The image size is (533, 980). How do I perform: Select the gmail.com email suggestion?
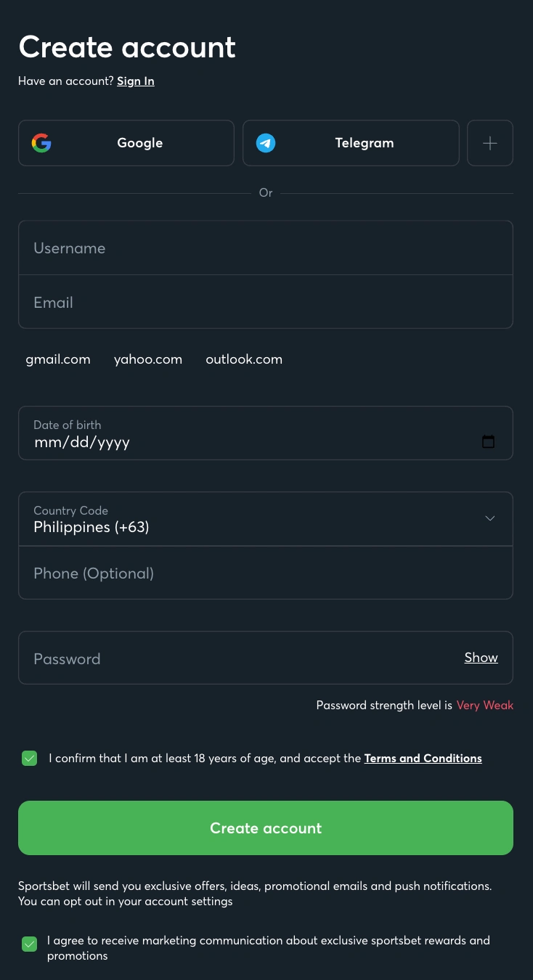[58, 359]
